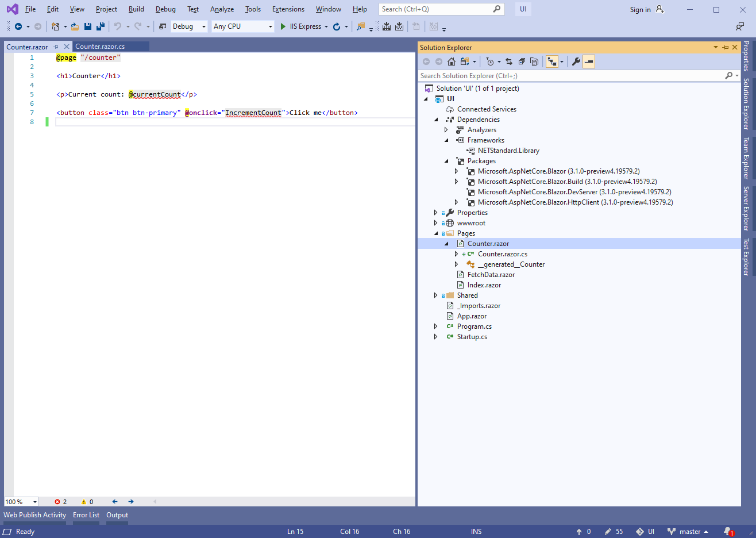This screenshot has width=756, height=538.
Task: Click Sync with Active Document in Solution Explorer
Action: [509, 62]
